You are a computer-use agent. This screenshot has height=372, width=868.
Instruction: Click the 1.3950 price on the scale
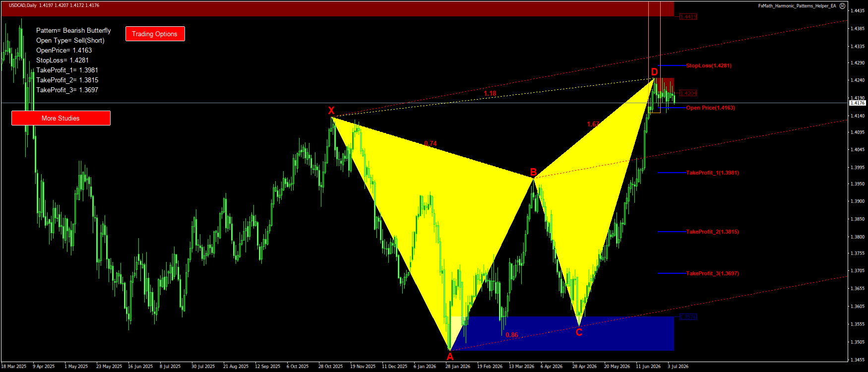click(x=858, y=184)
